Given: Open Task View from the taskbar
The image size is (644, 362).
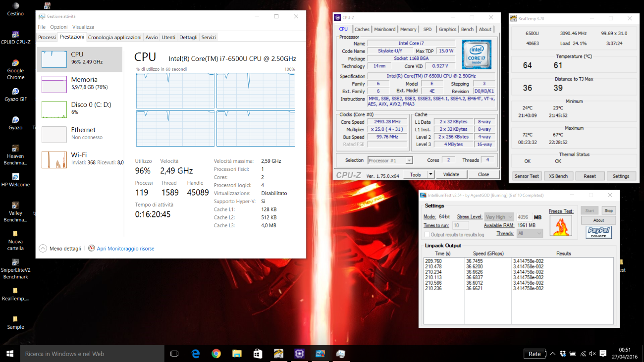Looking at the screenshot, I should coord(174,354).
